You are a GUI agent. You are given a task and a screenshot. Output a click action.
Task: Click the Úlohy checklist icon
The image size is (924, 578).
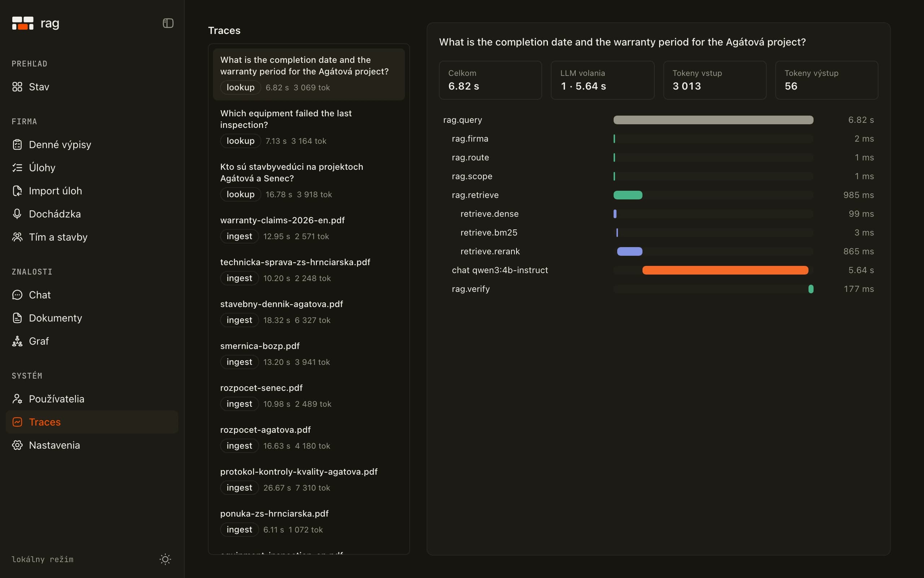click(x=17, y=167)
